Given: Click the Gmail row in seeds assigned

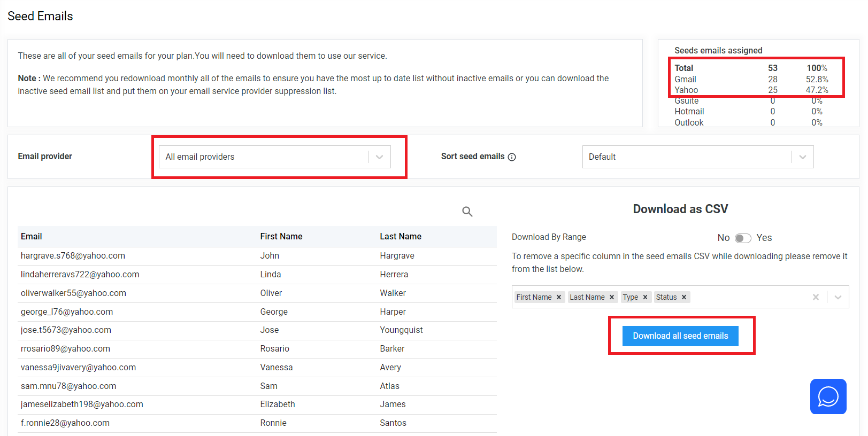Looking at the screenshot, I should pos(751,79).
